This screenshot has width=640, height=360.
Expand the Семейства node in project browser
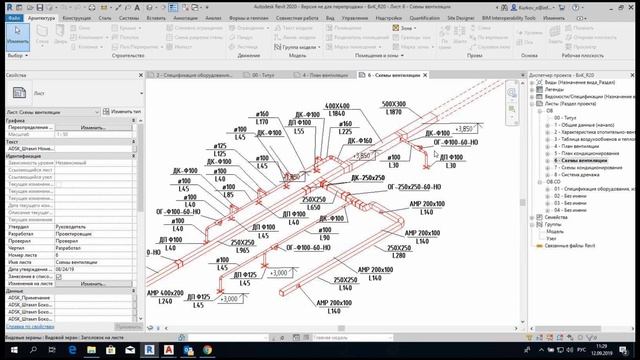[x=532, y=217]
